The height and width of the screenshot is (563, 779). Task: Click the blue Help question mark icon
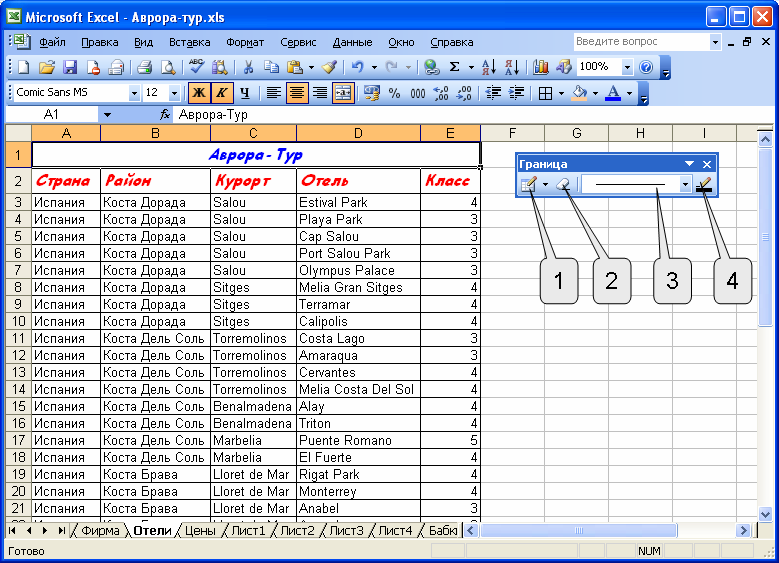[646, 67]
